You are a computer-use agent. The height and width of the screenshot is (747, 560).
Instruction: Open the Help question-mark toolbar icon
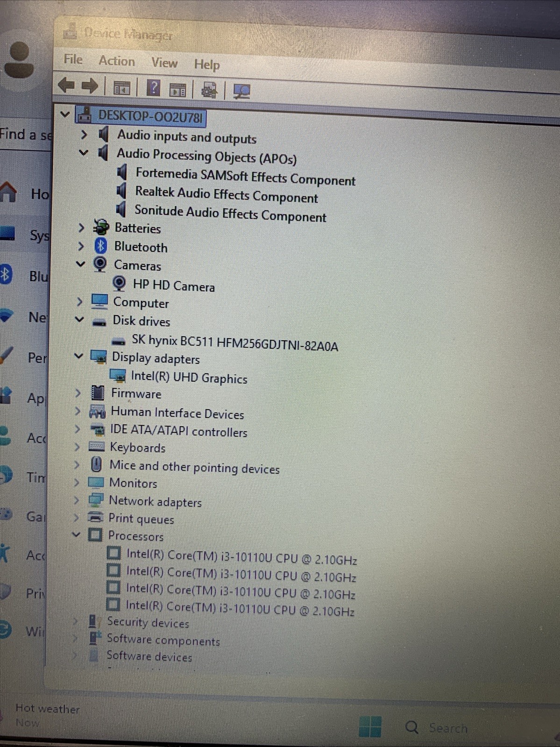154,88
